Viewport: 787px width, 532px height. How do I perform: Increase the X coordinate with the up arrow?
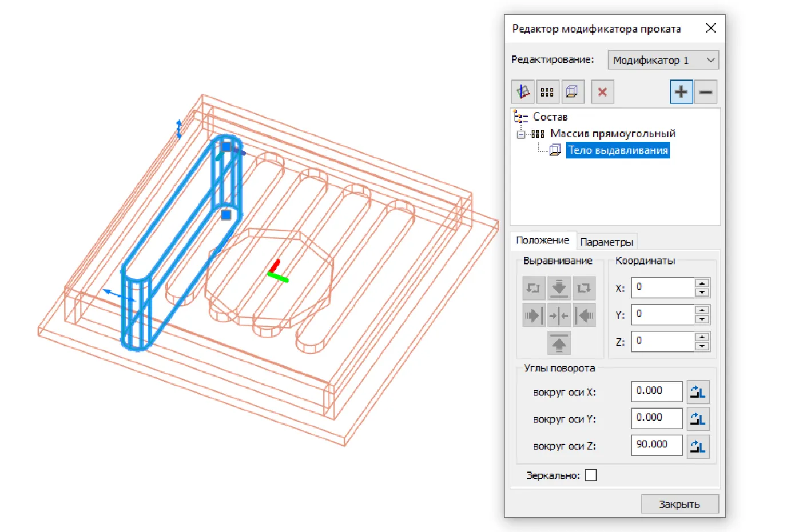tap(702, 283)
